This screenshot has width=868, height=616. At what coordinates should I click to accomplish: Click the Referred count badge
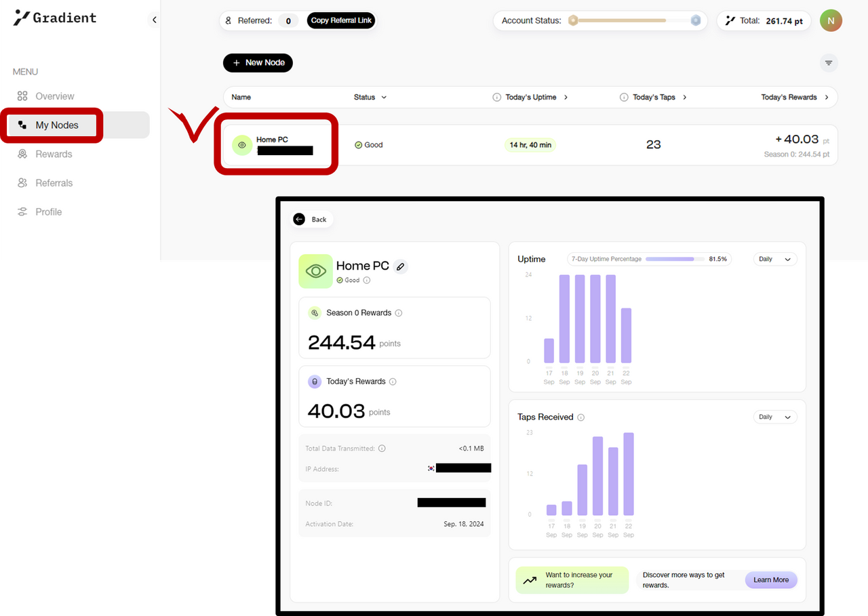pyautogui.click(x=288, y=21)
